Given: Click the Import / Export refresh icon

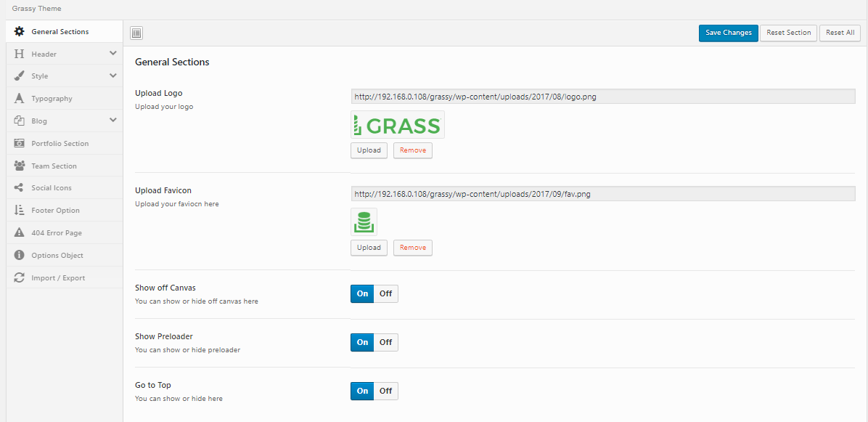Looking at the screenshot, I should click(x=20, y=277).
